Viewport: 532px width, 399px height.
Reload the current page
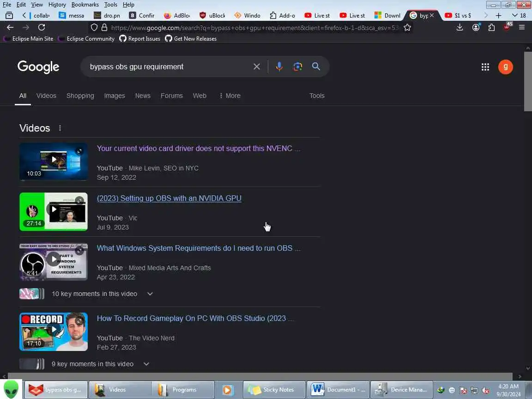click(x=42, y=28)
